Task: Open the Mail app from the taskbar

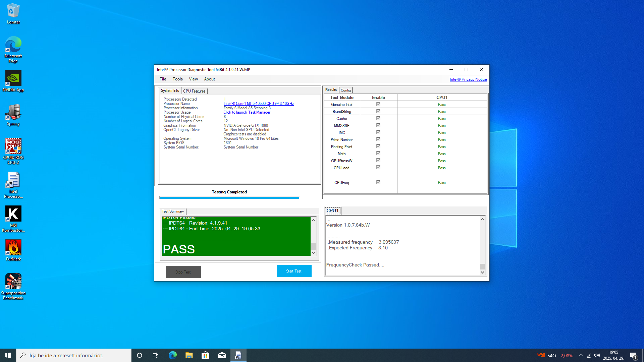Action: click(222, 355)
